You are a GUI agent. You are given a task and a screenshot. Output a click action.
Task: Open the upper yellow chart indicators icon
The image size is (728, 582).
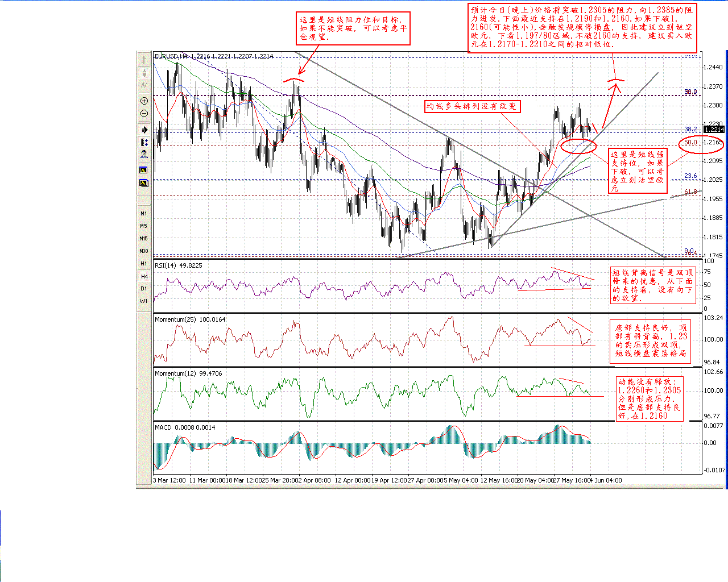(x=144, y=170)
